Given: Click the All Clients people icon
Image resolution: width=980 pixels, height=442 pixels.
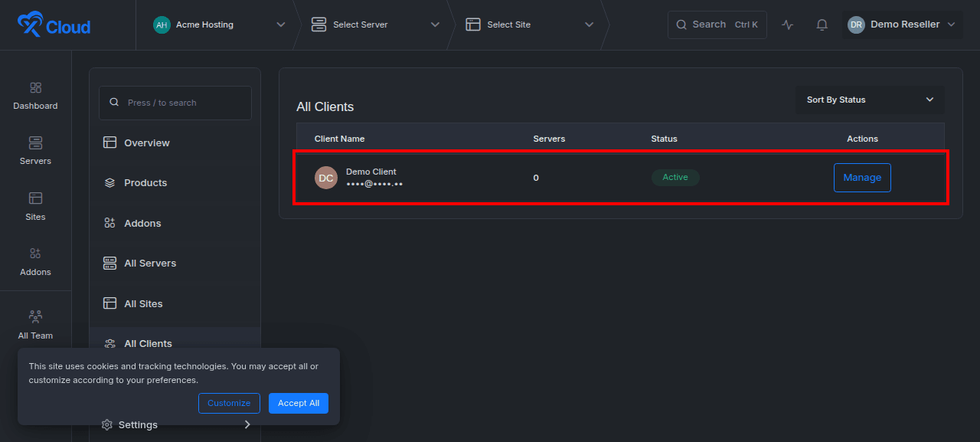Looking at the screenshot, I should pyautogui.click(x=109, y=343).
